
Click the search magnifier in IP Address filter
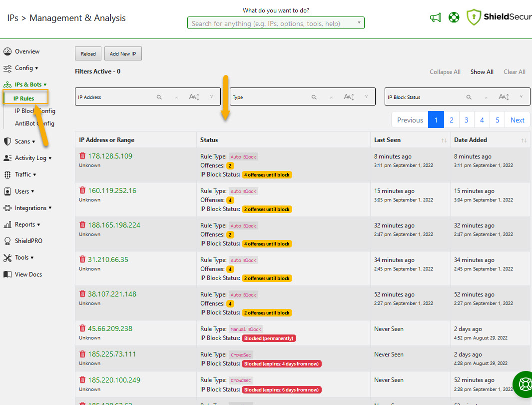point(159,97)
